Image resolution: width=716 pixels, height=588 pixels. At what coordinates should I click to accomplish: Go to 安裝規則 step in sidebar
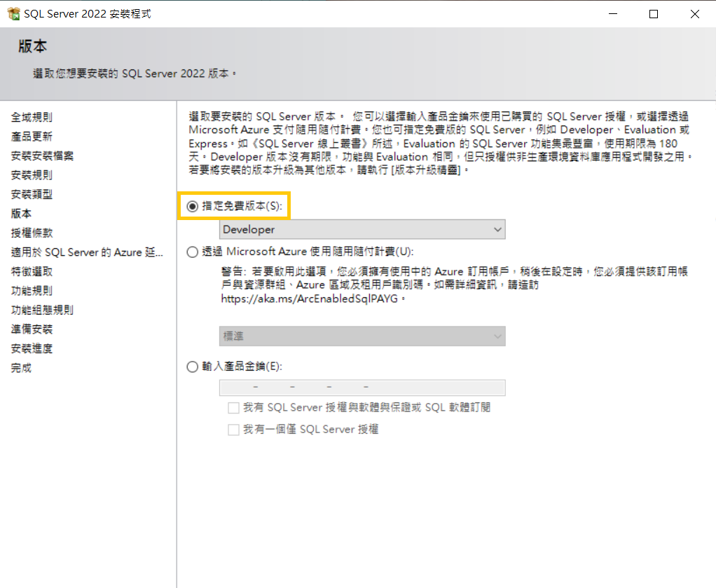[x=32, y=175]
